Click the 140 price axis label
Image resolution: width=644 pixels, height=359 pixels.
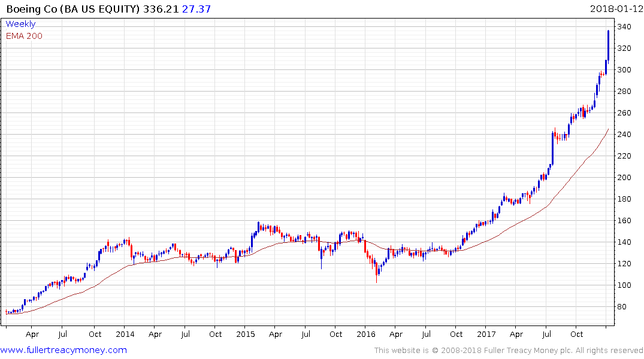point(624,242)
